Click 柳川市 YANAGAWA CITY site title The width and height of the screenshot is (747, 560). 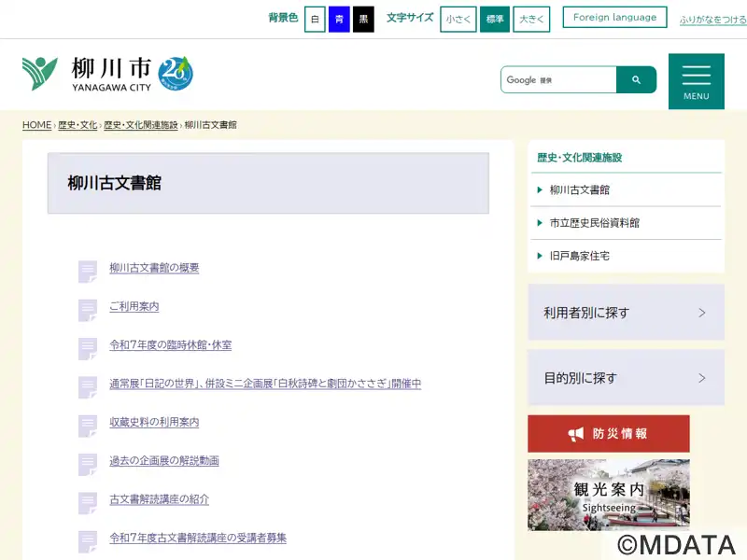pos(111,74)
